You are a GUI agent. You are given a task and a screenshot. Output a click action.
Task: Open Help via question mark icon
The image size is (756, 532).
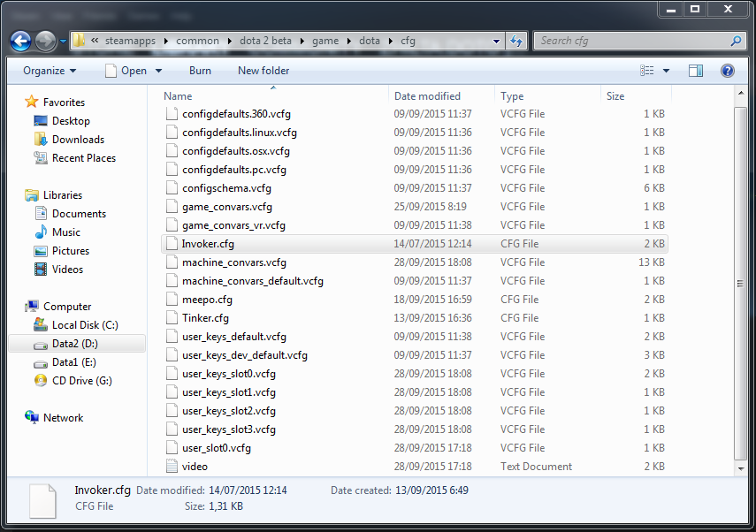[x=727, y=71]
